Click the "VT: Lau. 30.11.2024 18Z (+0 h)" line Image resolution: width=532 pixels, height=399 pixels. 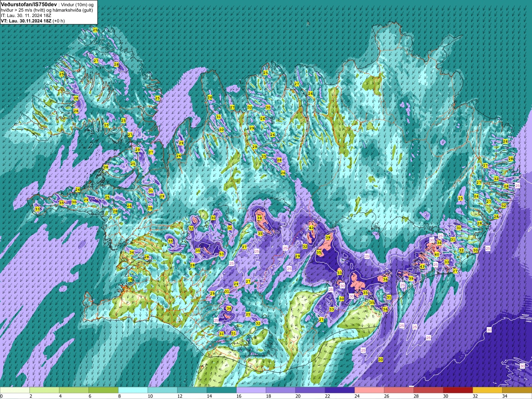click(x=33, y=21)
